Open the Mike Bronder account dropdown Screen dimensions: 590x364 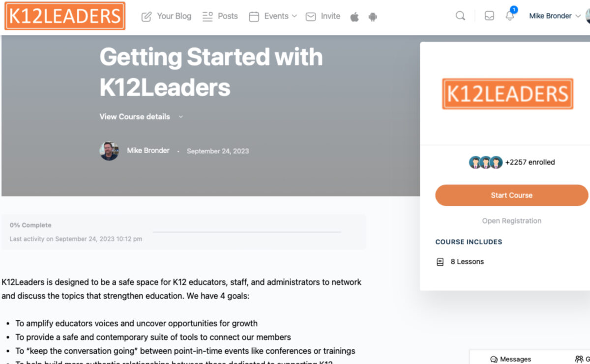coord(554,16)
